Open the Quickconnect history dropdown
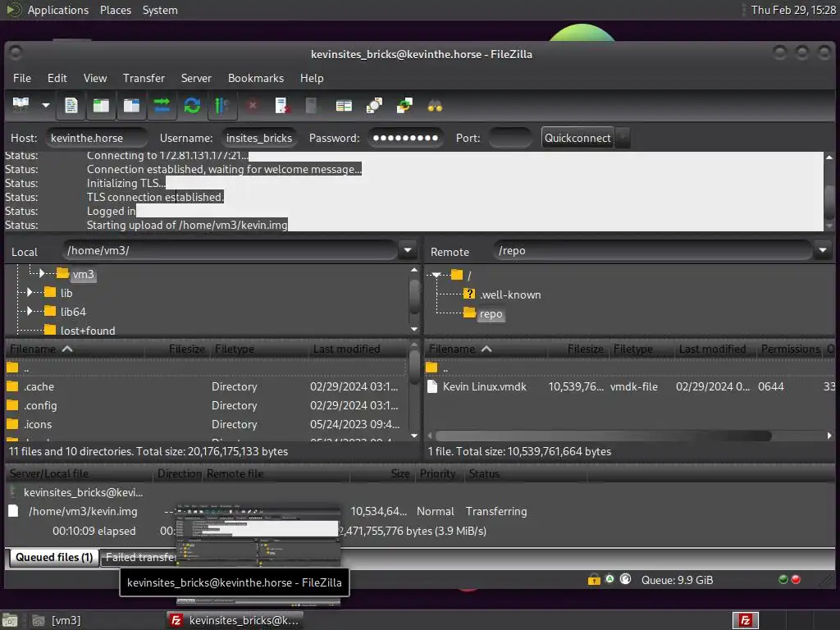The width and height of the screenshot is (840, 630). (623, 138)
